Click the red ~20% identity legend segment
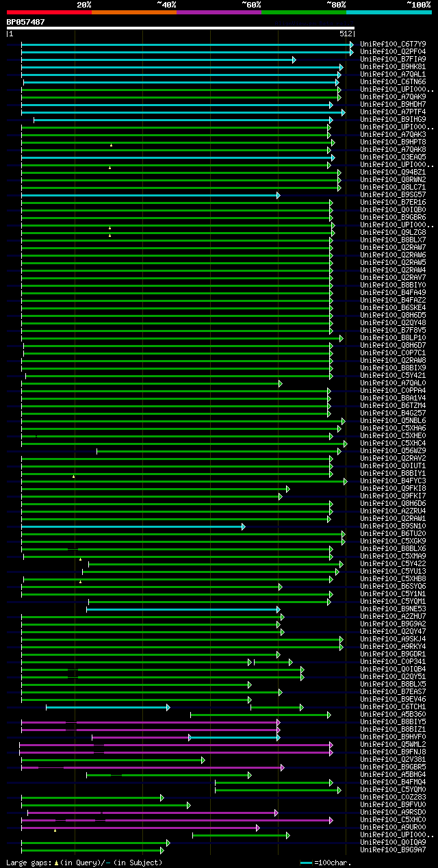This screenshot has width=438, height=868. [49, 12]
